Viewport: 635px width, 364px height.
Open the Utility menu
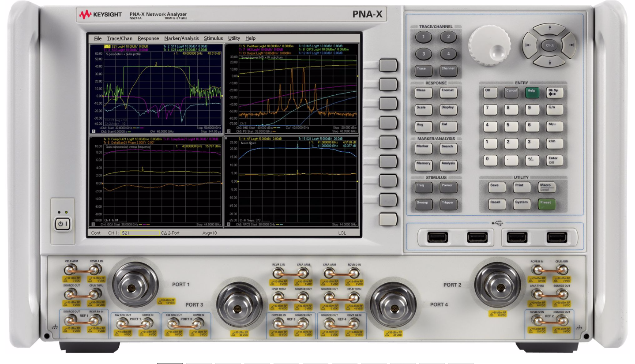(234, 38)
